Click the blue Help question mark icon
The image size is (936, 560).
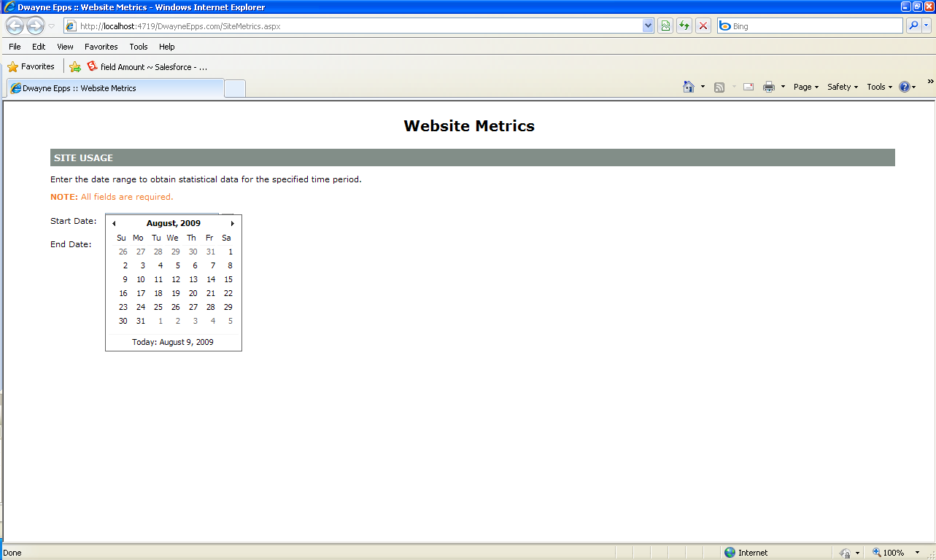[x=905, y=87]
